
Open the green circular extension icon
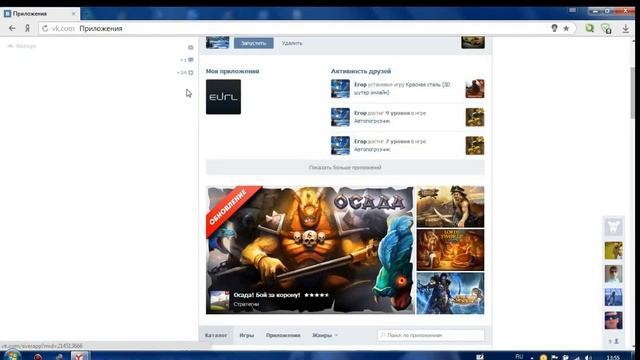[589, 28]
